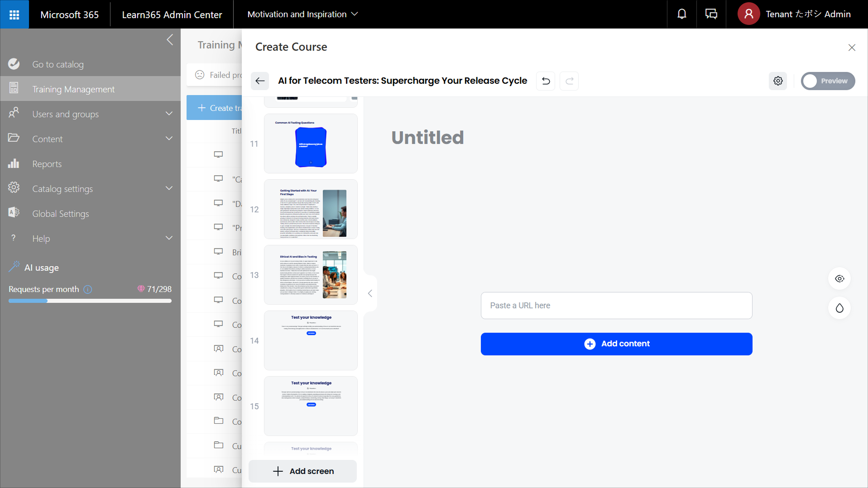
Task: Toggle the eye visibility button
Action: click(839, 279)
